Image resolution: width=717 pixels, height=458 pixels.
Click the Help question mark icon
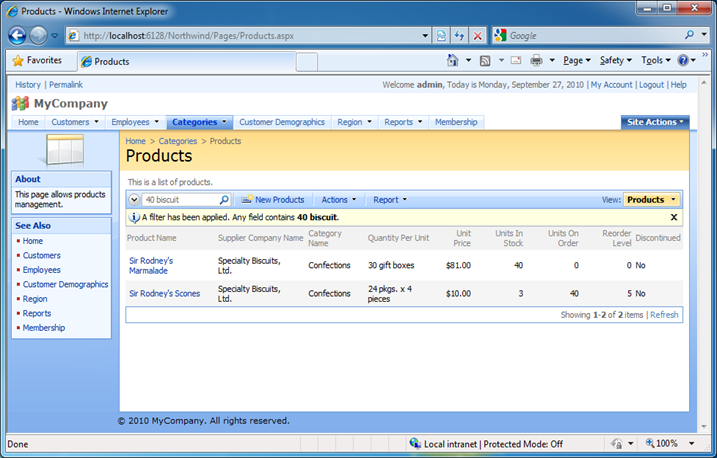[x=683, y=61]
